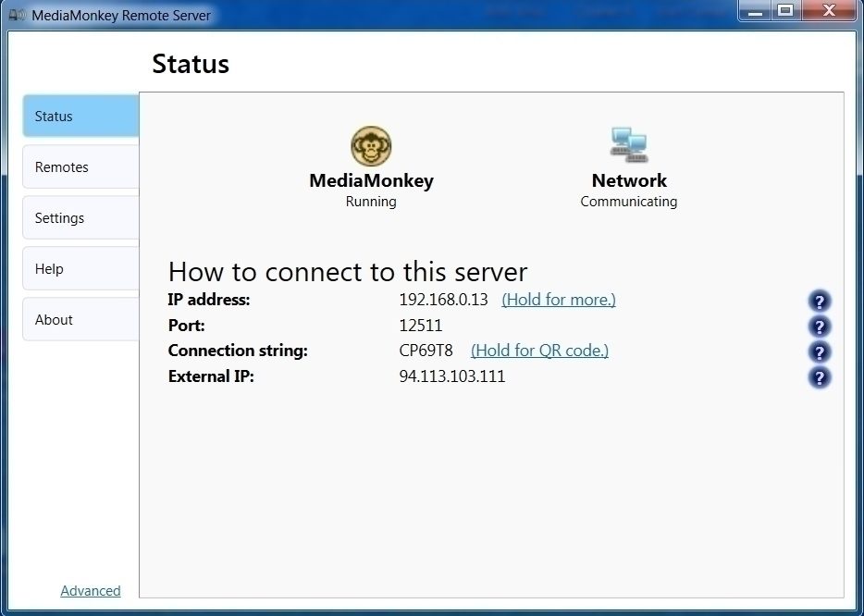Go to the Help tab
The width and height of the screenshot is (864, 616).
[80, 268]
